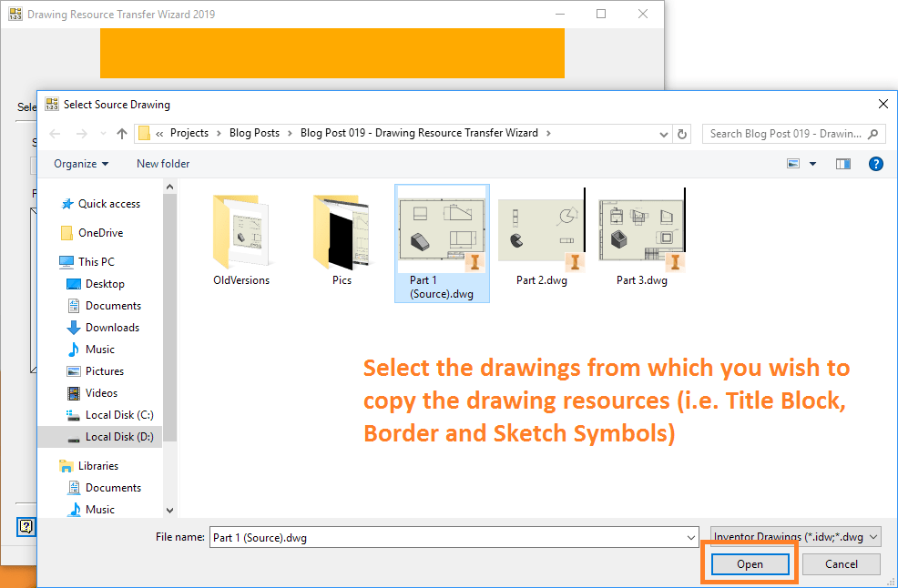Screen dimensions: 898x588
Task: Open Music under This PC
Action: (x=100, y=350)
